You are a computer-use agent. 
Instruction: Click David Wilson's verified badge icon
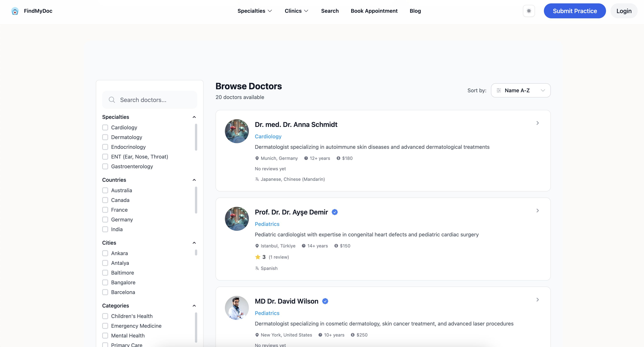click(x=325, y=301)
